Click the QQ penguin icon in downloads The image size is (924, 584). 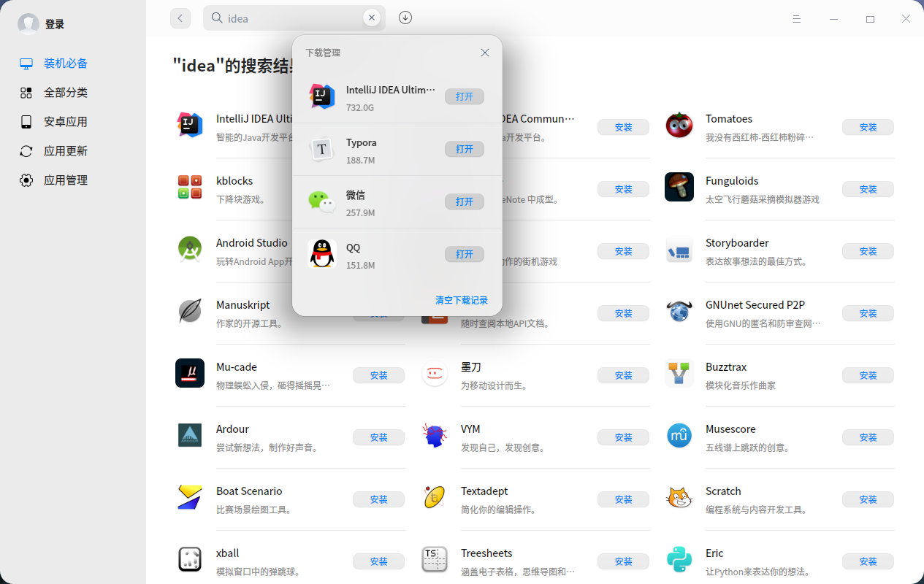click(x=321, y=253)
